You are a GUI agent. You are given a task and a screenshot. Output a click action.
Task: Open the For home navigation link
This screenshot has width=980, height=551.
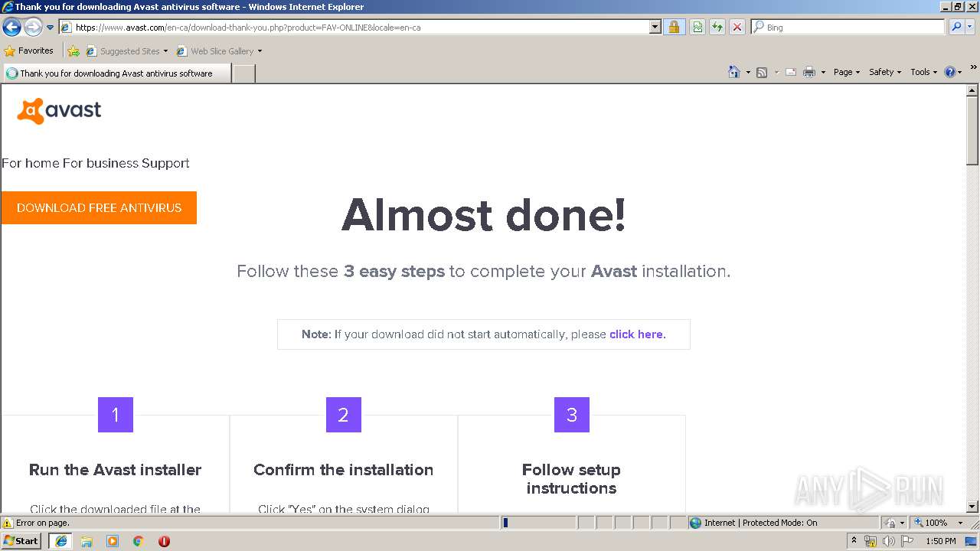(31, 163)
